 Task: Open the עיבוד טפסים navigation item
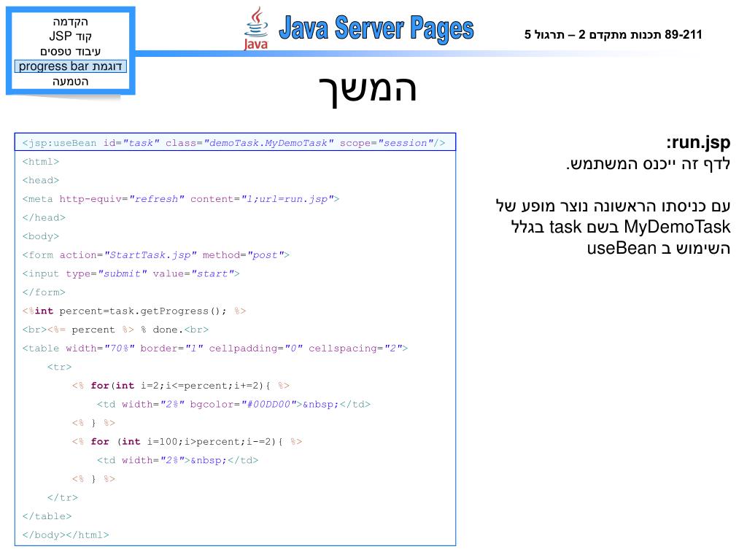click(71, 51)
